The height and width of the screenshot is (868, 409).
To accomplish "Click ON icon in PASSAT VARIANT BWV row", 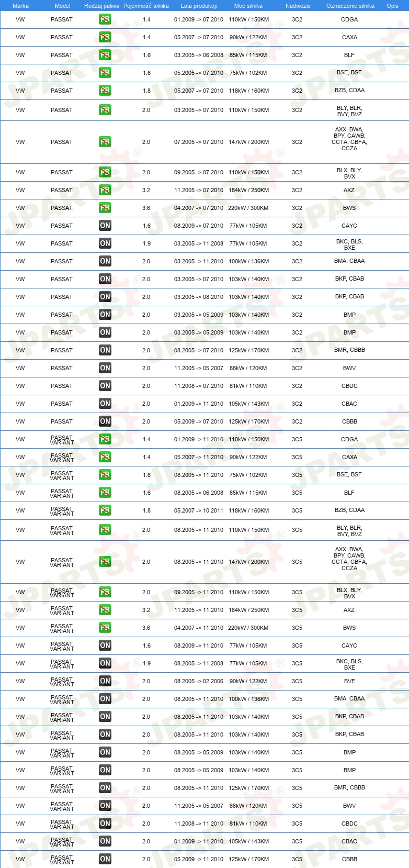I will pyautogui.click(x=105, y=806).
